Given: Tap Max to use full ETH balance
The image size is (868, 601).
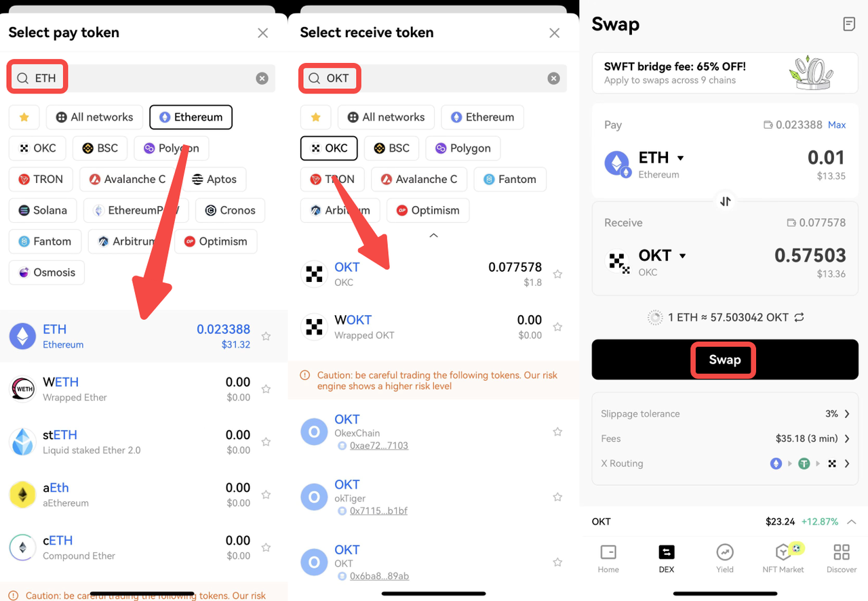Looking at the screenshot, I should tap(837, 125).
